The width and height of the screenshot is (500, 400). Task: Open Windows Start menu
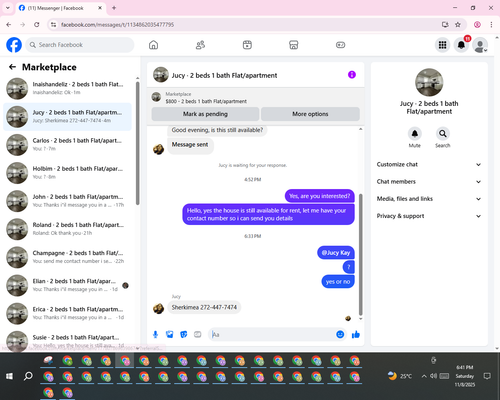9,376
